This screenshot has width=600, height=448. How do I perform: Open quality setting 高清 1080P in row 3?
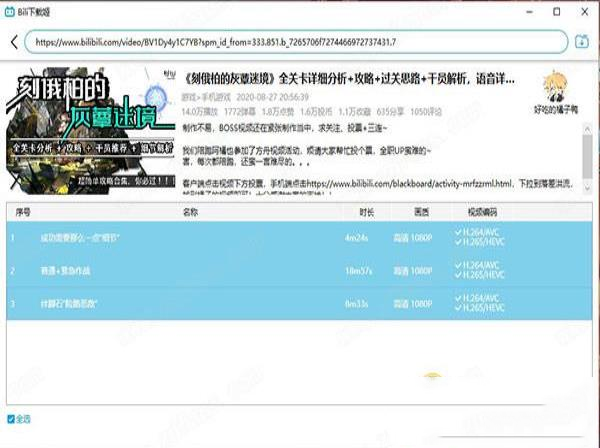click(421, 304)
